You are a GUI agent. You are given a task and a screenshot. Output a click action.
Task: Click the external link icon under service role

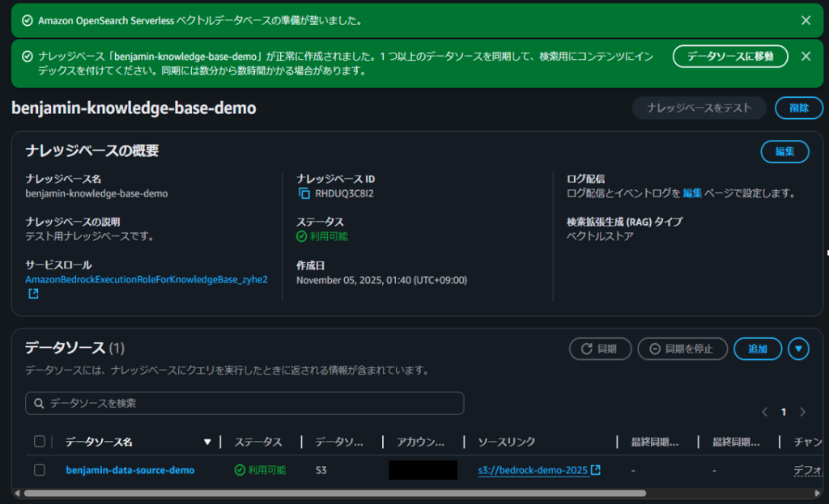(32, 294)
